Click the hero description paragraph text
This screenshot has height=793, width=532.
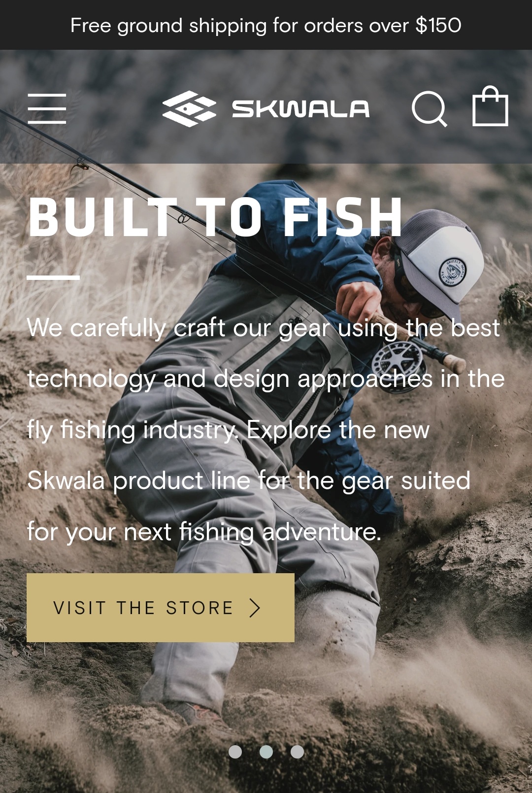pos(266,429)
